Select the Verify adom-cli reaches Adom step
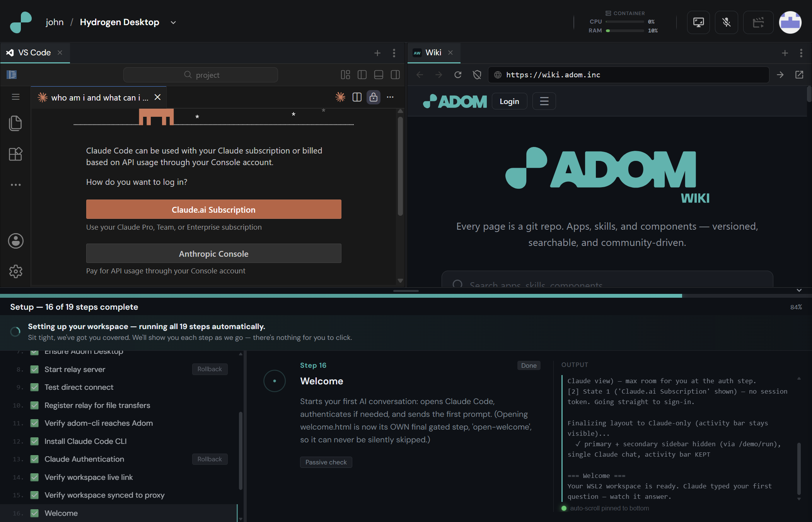The width and height of the screenshot is (812, 522). coord(118,423)
